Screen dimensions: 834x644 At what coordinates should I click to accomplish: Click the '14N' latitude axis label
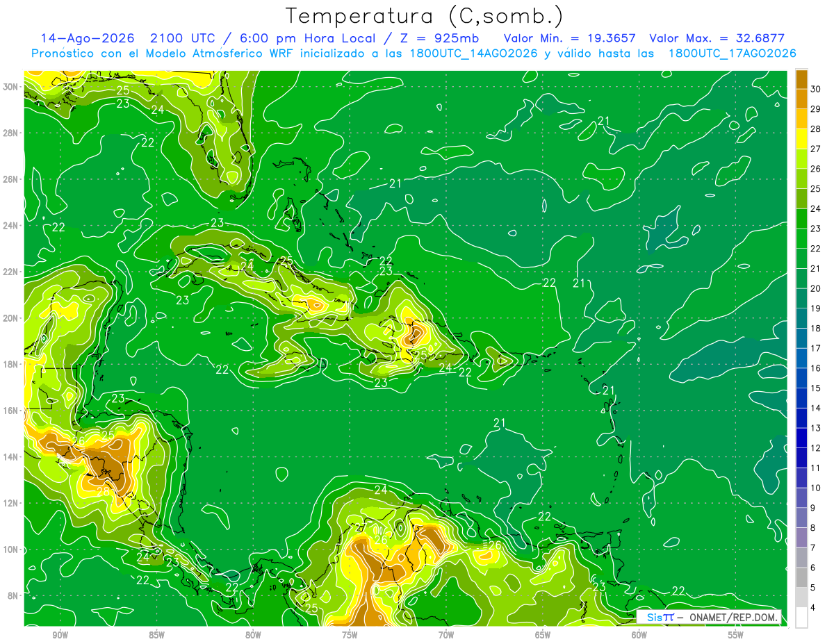pos(10,456)
